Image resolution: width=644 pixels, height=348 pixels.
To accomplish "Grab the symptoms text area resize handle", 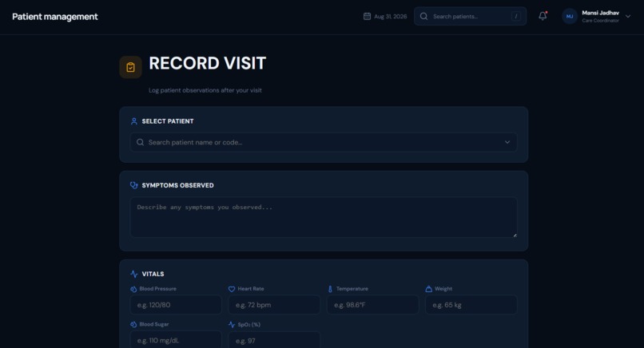I will [x=515, y=235].
